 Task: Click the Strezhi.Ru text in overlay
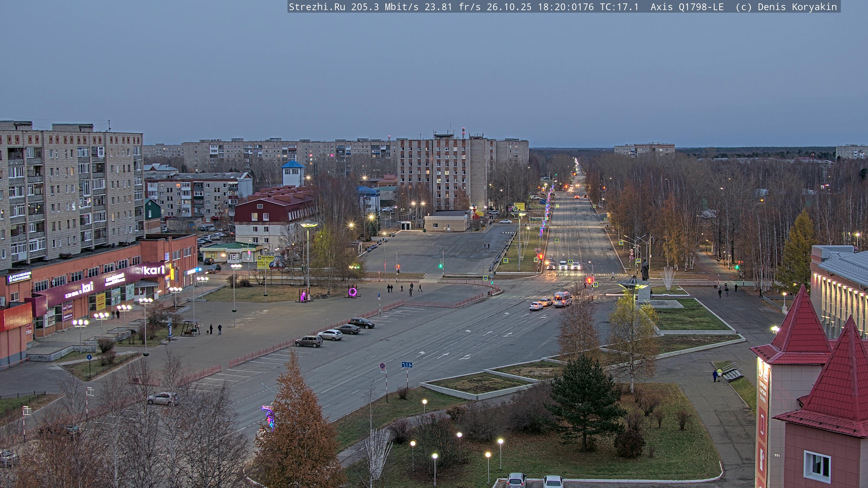tap(317, 7)
